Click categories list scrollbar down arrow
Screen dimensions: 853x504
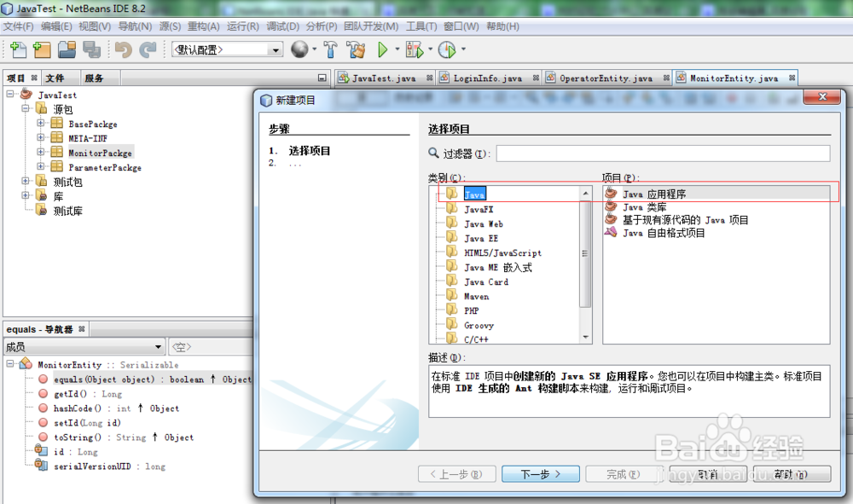585,337
